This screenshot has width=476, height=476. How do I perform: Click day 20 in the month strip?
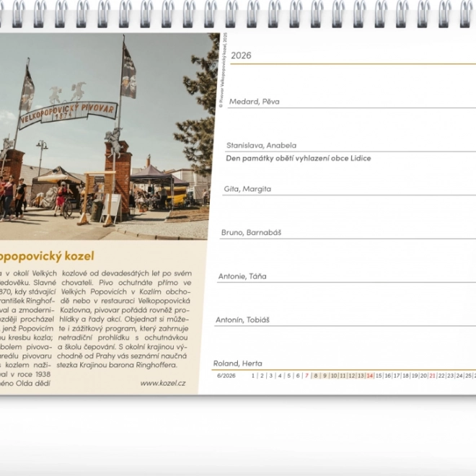click(423, 376)
